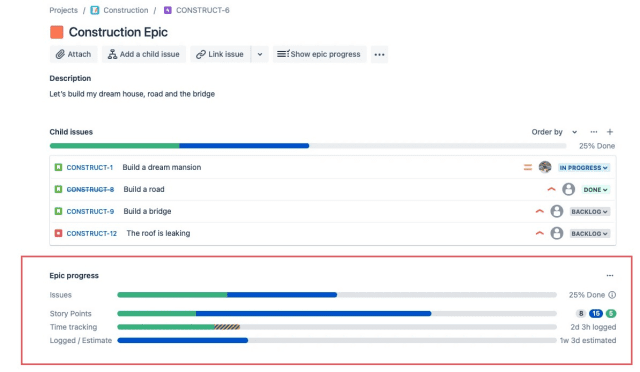This screenshot has width=640, height=372.
Task: Click the 2d 3h logged text
Action: click(x=593, y=327)
